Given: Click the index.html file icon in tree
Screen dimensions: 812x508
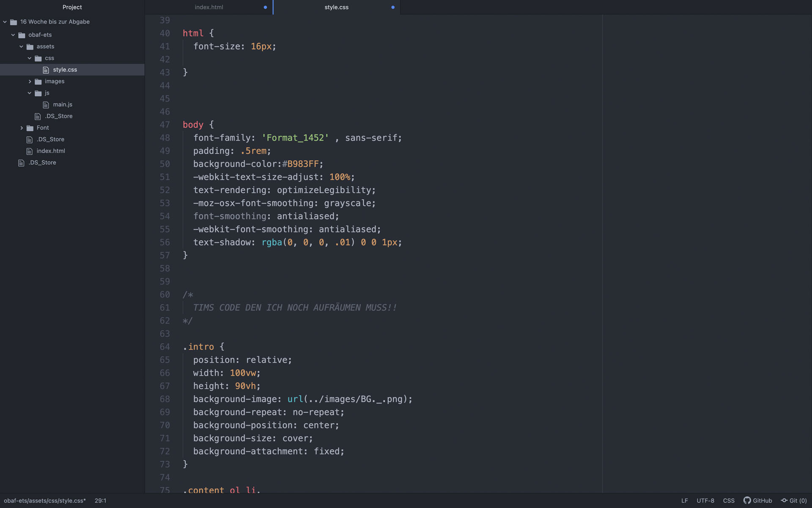Looking at the screenshot, I should tap(29, 151).
